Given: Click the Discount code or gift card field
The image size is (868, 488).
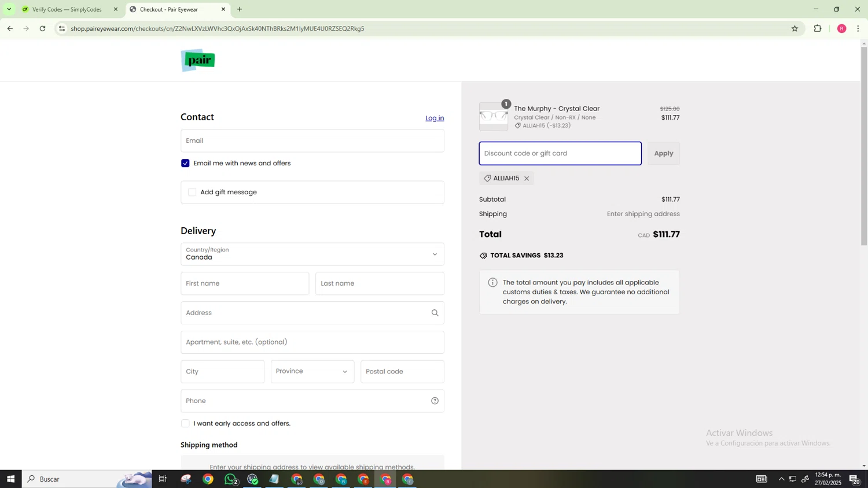Looking at the screenshot, I should (x=560, y=153).
